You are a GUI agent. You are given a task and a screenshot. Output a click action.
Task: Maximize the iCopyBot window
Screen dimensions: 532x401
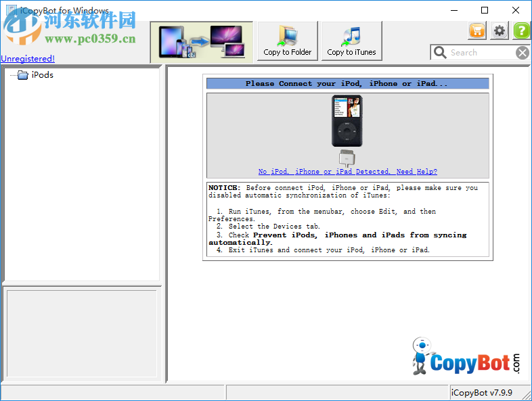(x=485, y=10)
